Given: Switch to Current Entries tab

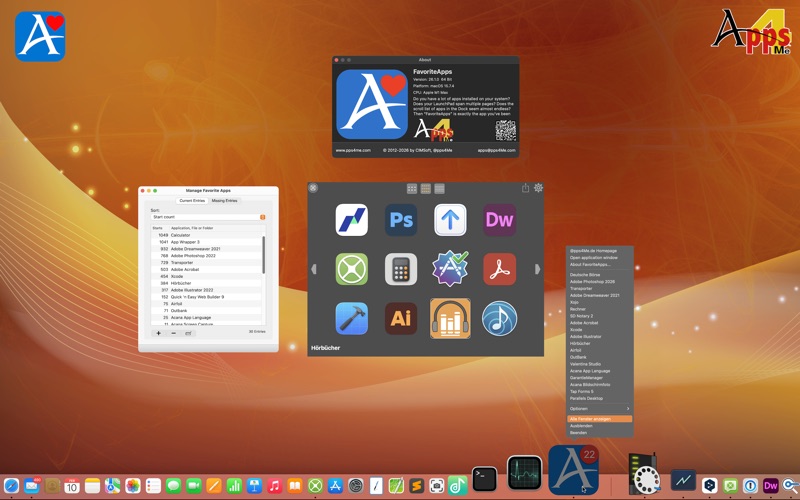Looking at the screenshot, I should click(192, 201).
